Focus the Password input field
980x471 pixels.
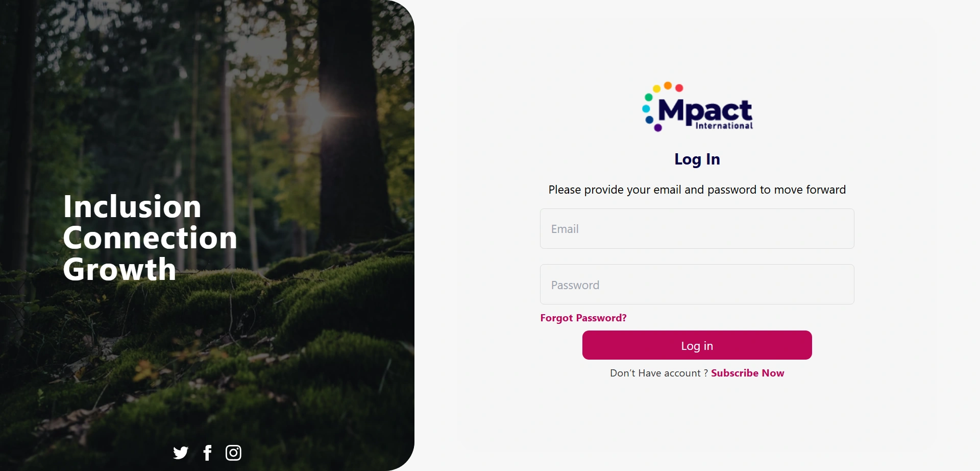pos(697,285)
